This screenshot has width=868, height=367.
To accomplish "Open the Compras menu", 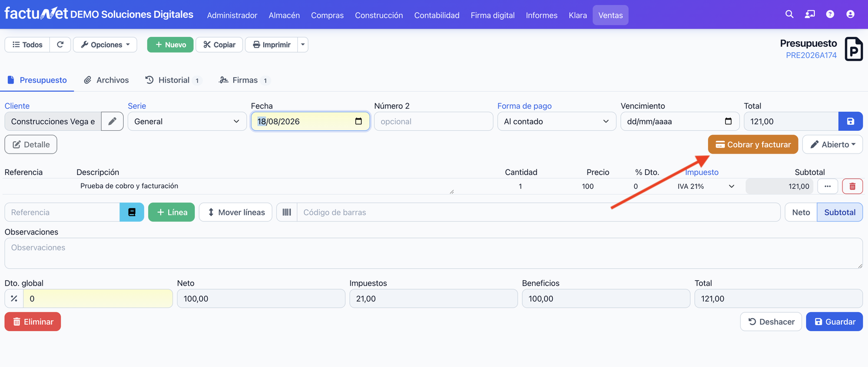I will [x=327, y=15].
